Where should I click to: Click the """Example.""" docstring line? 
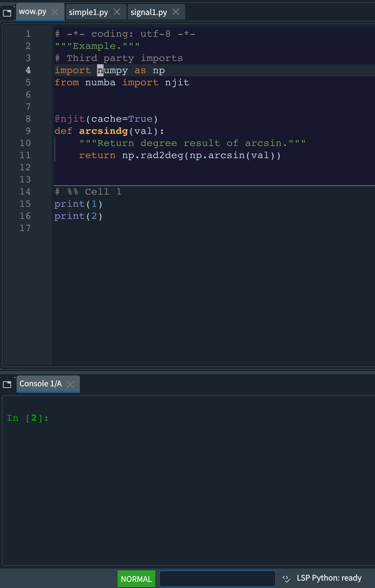[97, 46]
